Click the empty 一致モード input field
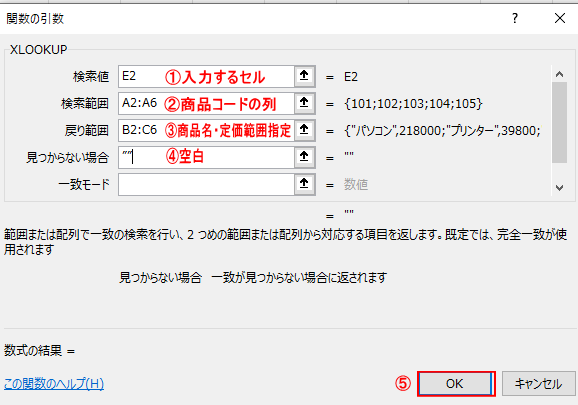This screenshot has height=405, width=578. click(x=206, y=184)
